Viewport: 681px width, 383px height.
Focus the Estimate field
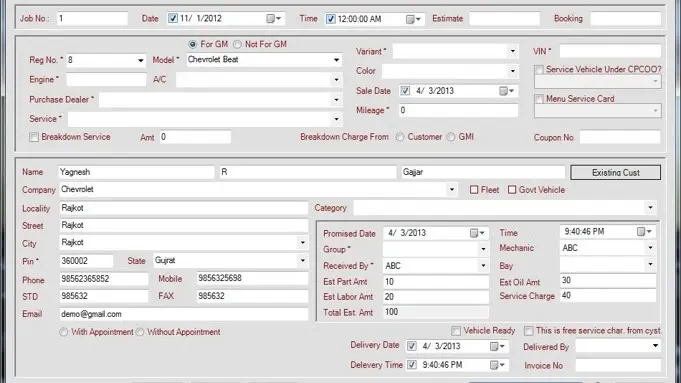(504, 19)
